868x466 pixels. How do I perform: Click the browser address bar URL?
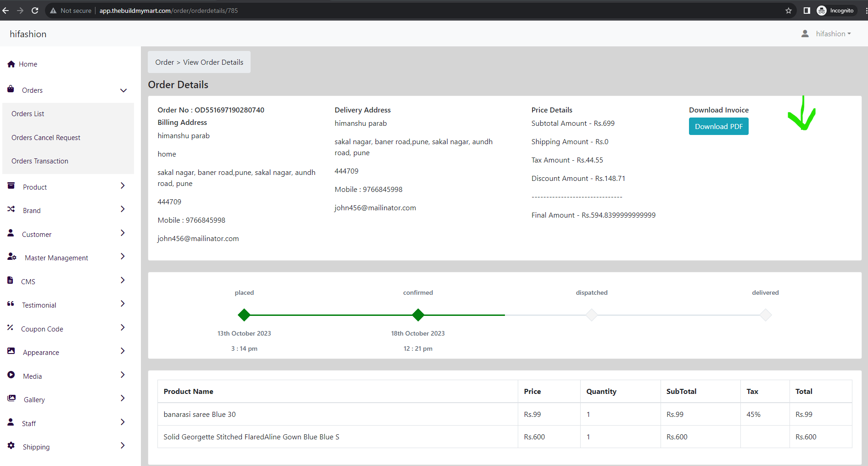pyautogui.click(x=168, y=11)
